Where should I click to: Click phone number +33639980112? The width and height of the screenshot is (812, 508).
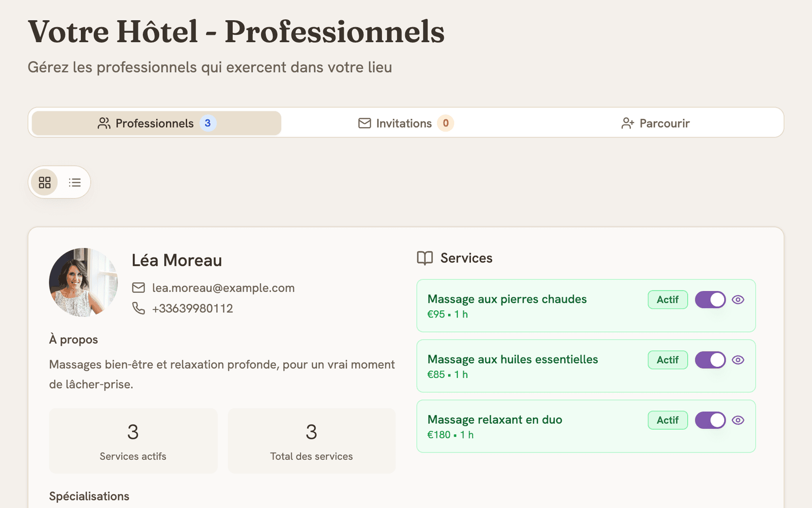(x=192, y=308)
